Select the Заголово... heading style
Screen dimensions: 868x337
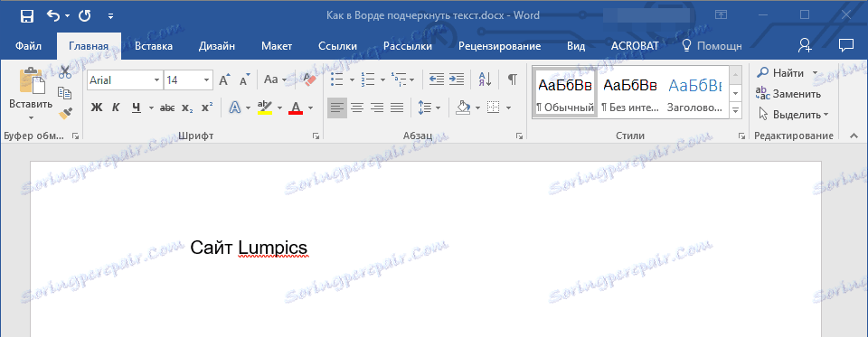coord(694,92)
